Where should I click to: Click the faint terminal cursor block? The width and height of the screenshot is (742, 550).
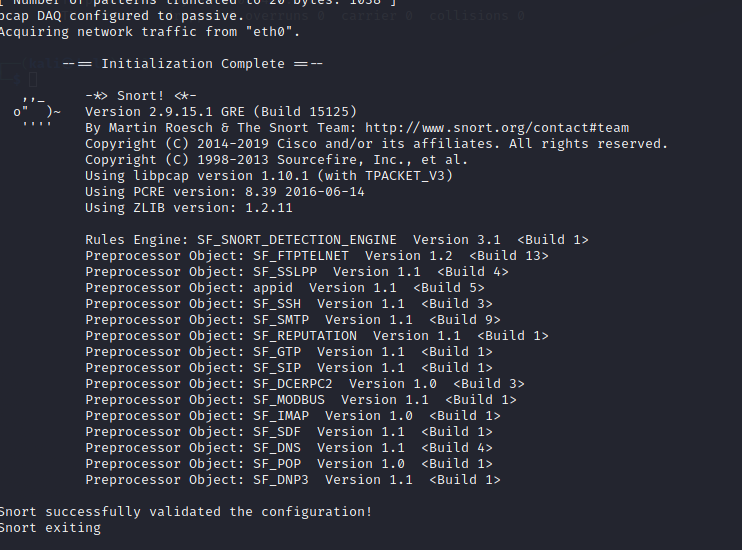[x=33, y=80]
